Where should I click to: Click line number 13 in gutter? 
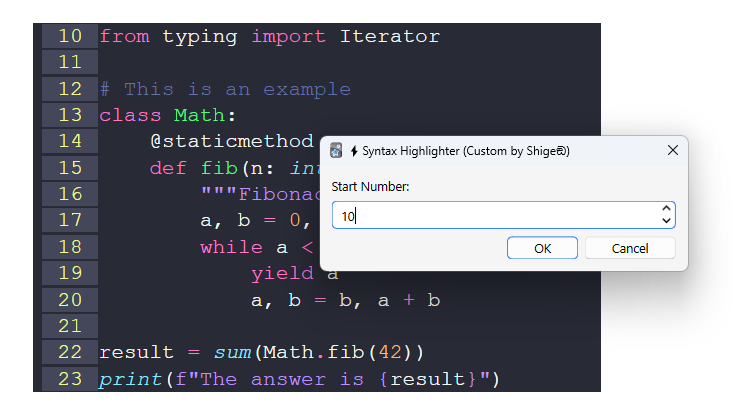70,115
